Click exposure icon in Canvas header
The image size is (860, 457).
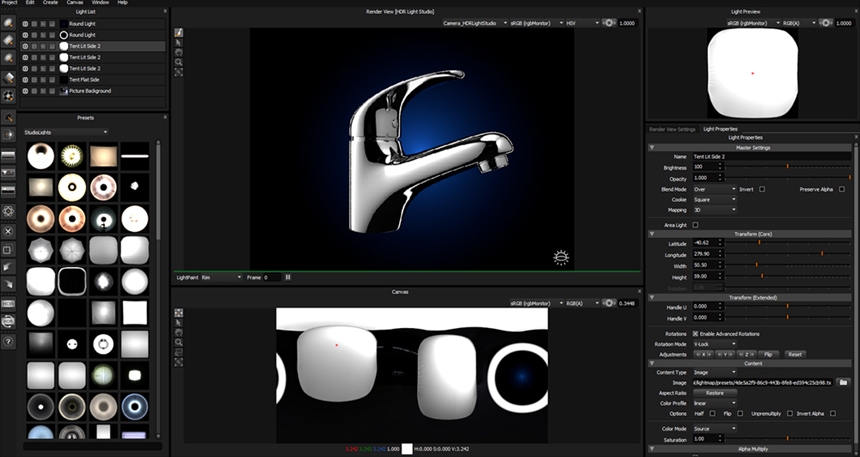(609, 303)
